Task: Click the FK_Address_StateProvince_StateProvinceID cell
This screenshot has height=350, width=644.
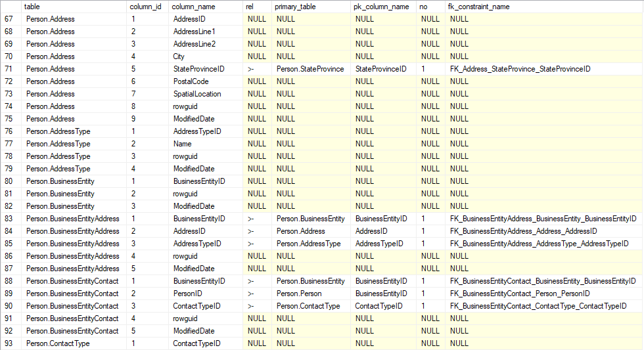Action: [x=520, y=69]
